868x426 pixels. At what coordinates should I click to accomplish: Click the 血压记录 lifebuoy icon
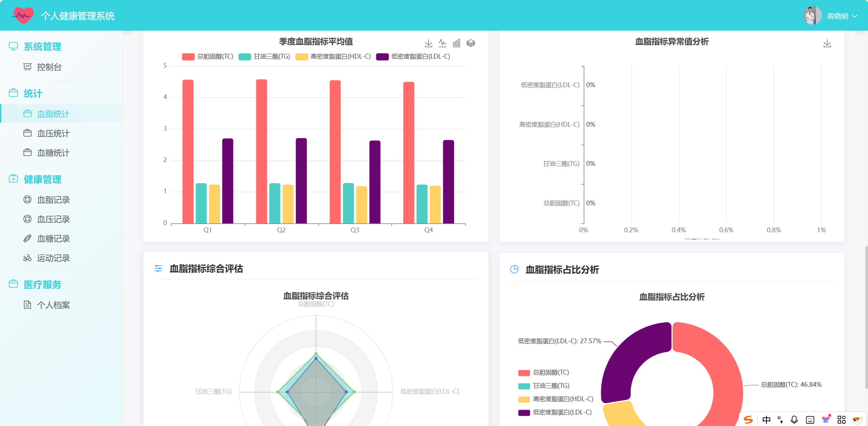(27, 219)
